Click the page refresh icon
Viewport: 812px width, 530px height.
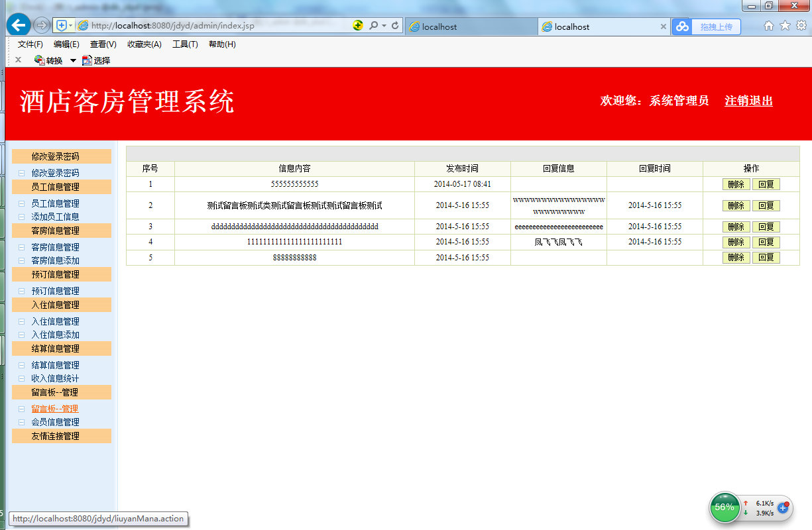(x=396, y=26)
